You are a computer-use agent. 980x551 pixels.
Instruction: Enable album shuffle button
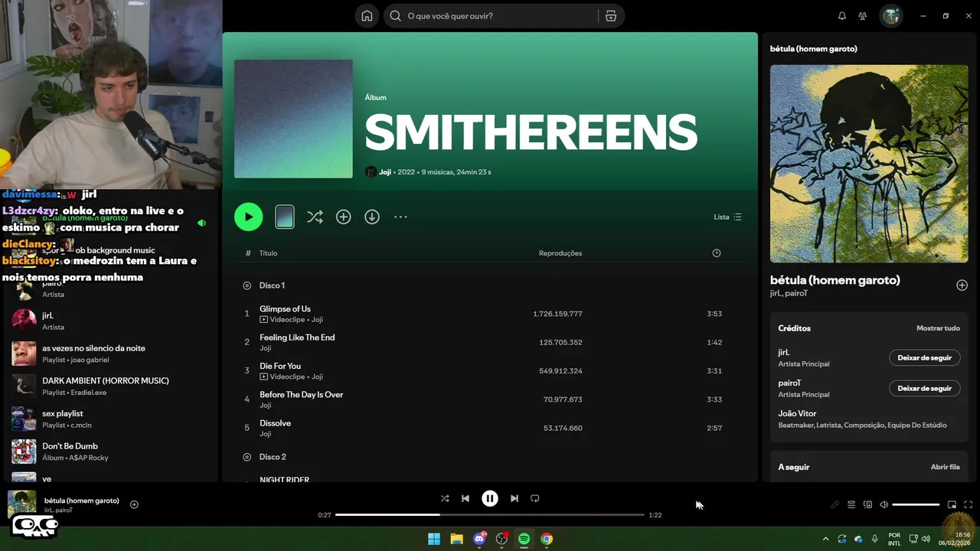(x=315, y=217)
